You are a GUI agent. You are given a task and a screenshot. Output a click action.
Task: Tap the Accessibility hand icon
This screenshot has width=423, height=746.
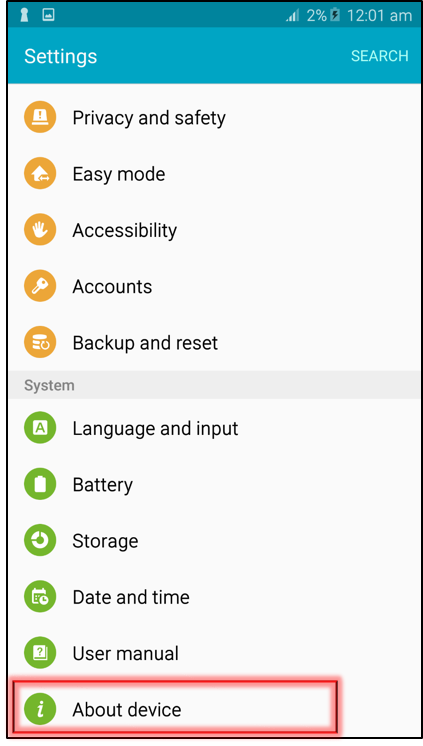click(40, 229)
